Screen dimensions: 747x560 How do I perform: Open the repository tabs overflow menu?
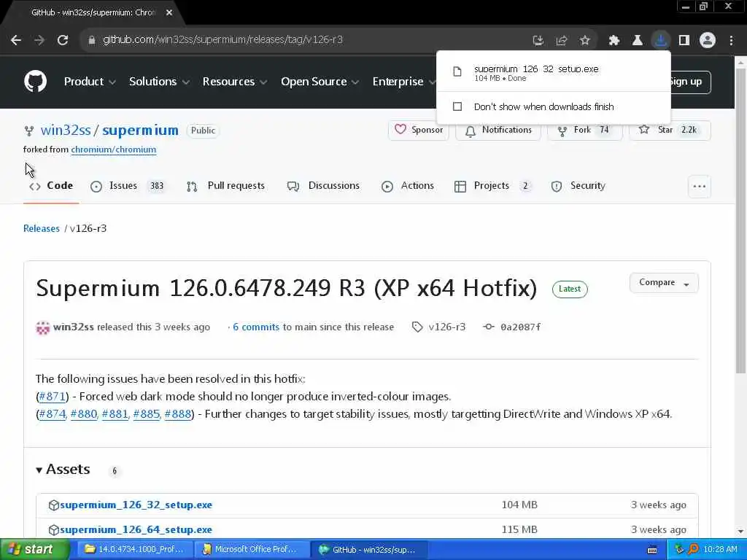point(700,186)
